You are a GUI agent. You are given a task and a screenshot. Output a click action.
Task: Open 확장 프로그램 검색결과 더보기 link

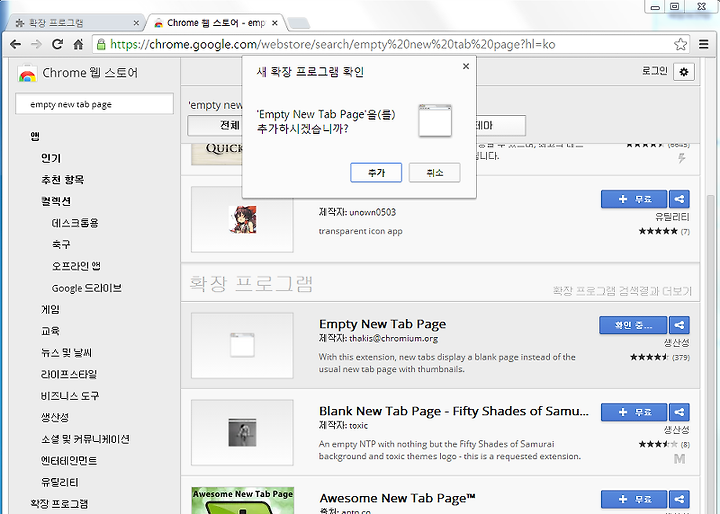pyautogui.click(x=622, y=291)
